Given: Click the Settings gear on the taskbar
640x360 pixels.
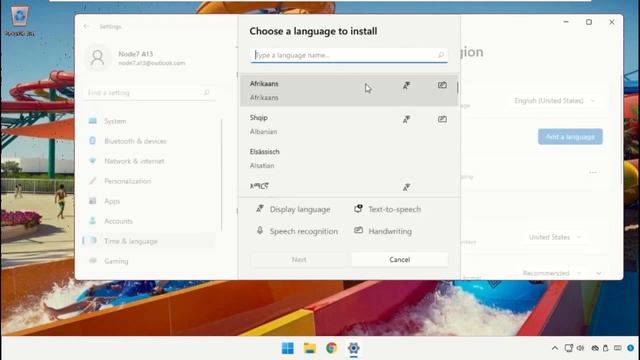Looking at the screenshot, I should click(x=353, y=348).
